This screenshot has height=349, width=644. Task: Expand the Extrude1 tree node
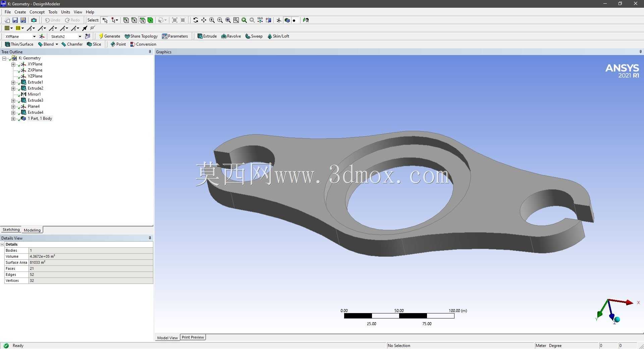pyautogui.click(x=13, y=82)
